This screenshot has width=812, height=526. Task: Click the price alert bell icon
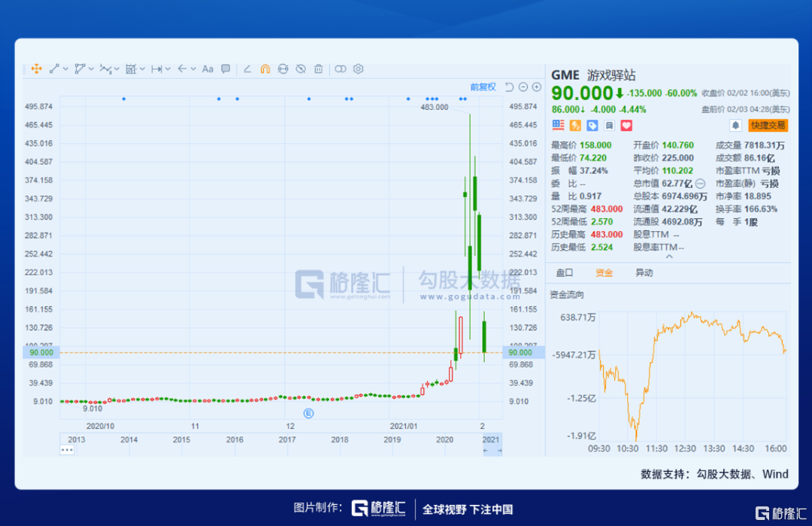[735, 126]
